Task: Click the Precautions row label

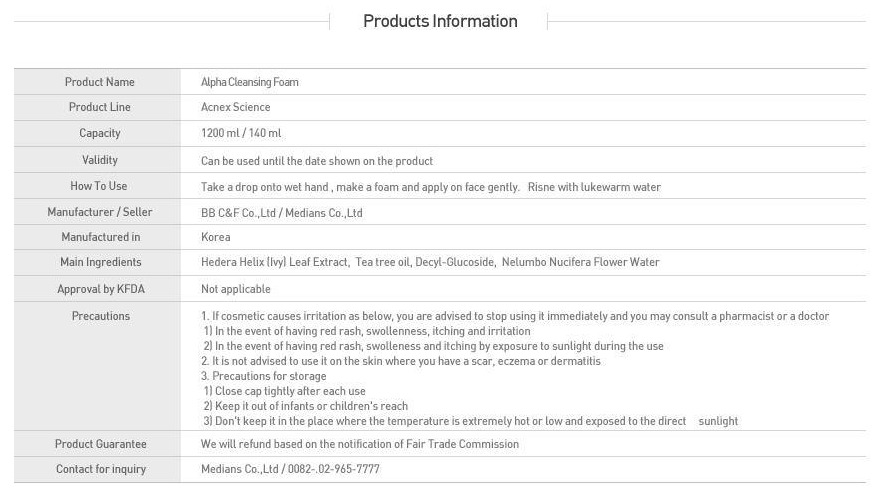Action: [100, 316]
